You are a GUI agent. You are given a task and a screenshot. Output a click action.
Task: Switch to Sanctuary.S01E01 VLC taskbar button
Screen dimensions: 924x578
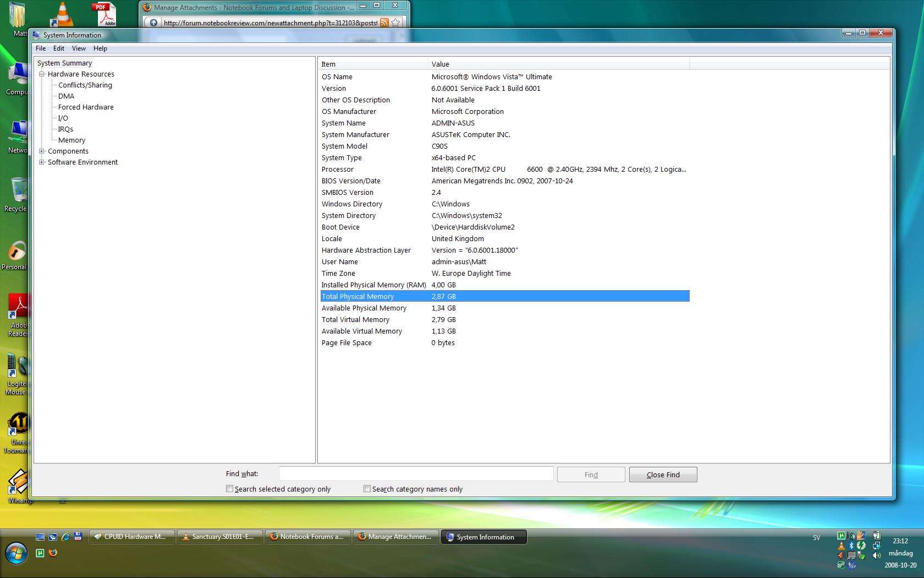click(x=219, y=537)
